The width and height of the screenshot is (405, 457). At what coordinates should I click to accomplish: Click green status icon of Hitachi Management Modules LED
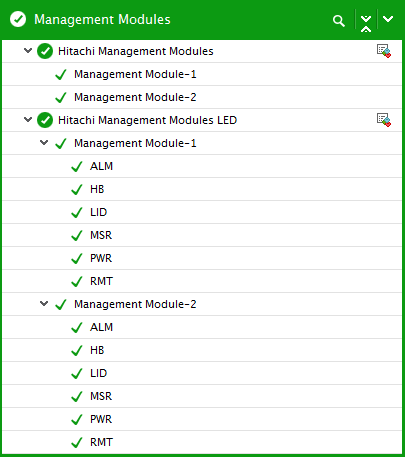point(45,120)
